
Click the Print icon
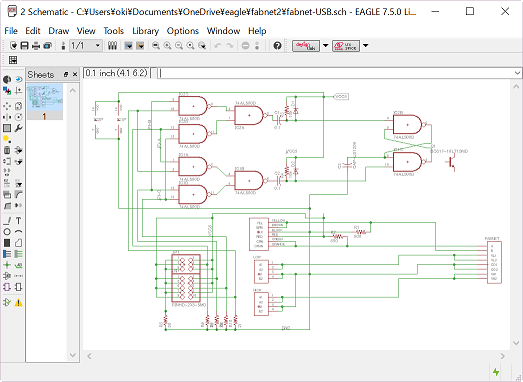(x=36, y=46)
